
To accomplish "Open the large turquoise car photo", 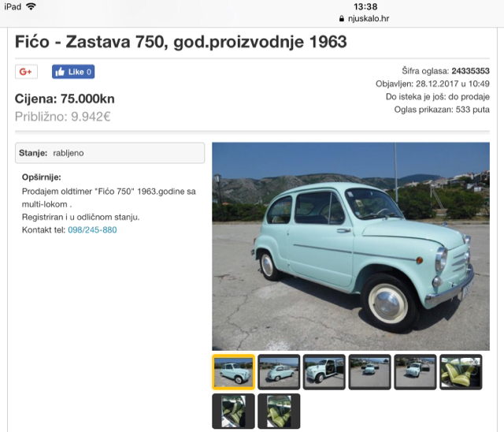I will point(350,247).
